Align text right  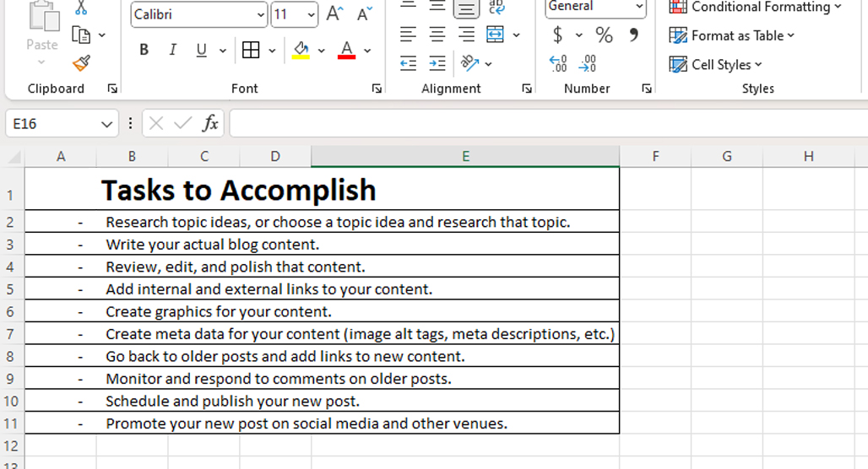(466, 35)
